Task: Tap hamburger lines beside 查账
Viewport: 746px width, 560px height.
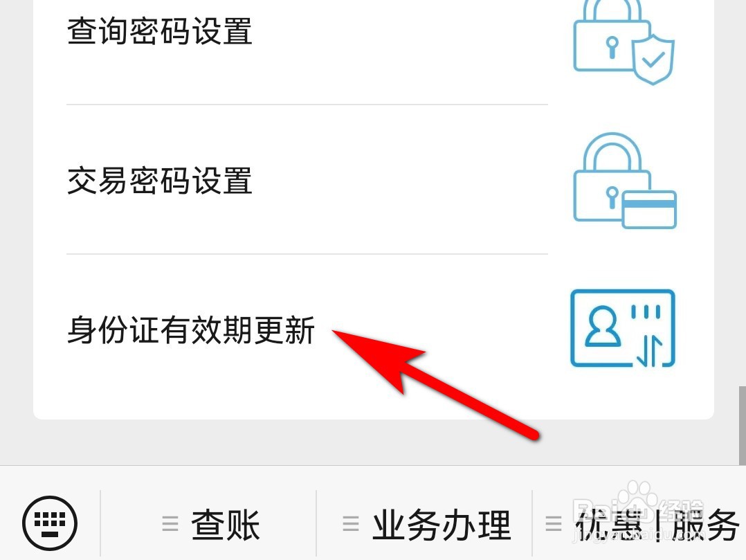Action: click(x=170, y=524)
